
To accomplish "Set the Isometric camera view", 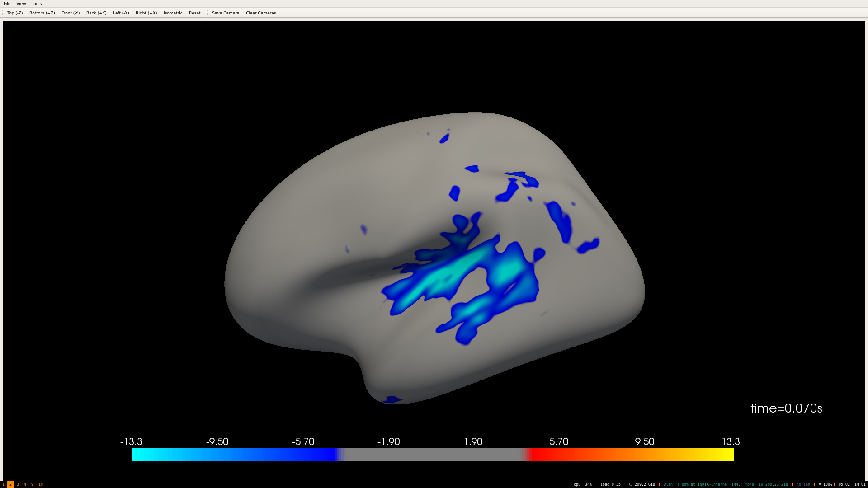I will click(173, 13).
